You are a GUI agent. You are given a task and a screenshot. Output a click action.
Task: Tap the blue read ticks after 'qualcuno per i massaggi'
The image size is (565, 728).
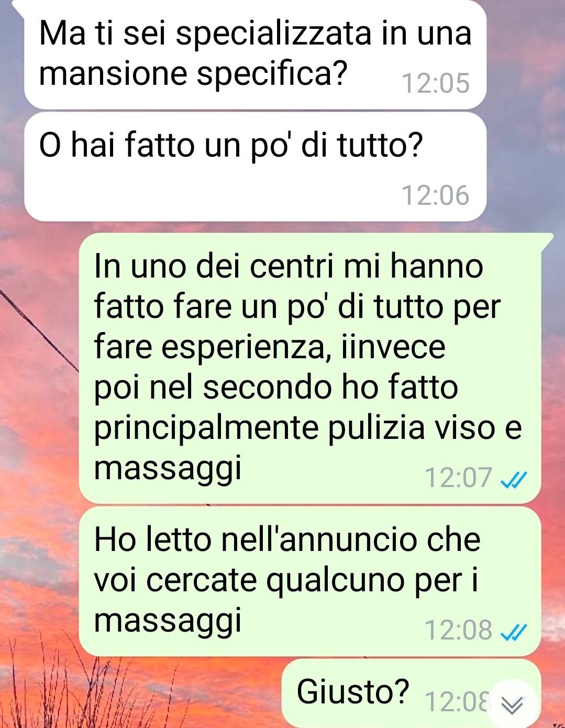(x=513, y=632)
